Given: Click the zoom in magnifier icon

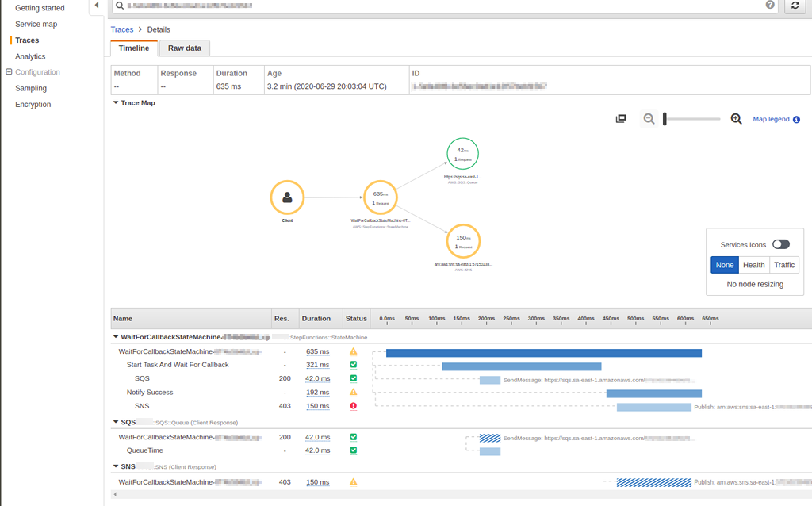Looking at the screenshot, I should tap(736, 119).
